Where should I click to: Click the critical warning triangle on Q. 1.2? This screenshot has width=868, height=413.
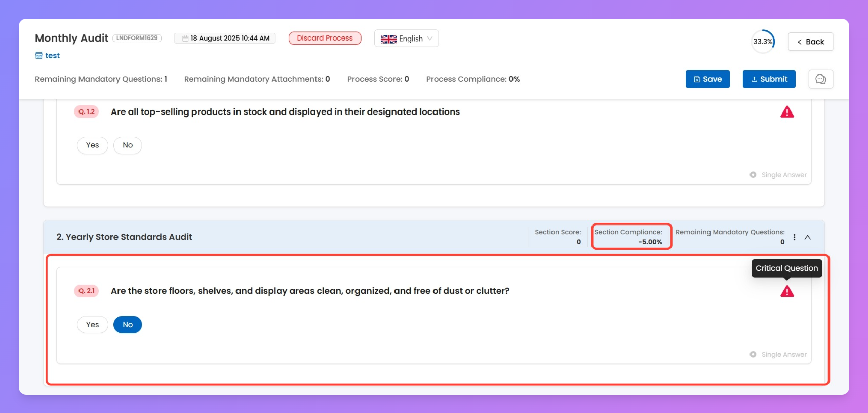click(x=787, y=112)
